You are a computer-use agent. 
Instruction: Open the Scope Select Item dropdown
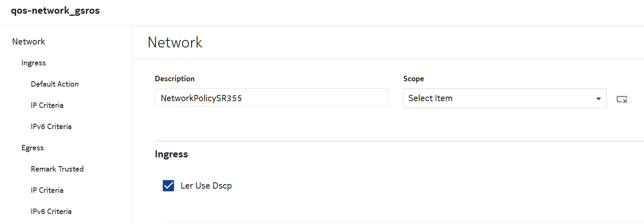click(x=500, y=99)
